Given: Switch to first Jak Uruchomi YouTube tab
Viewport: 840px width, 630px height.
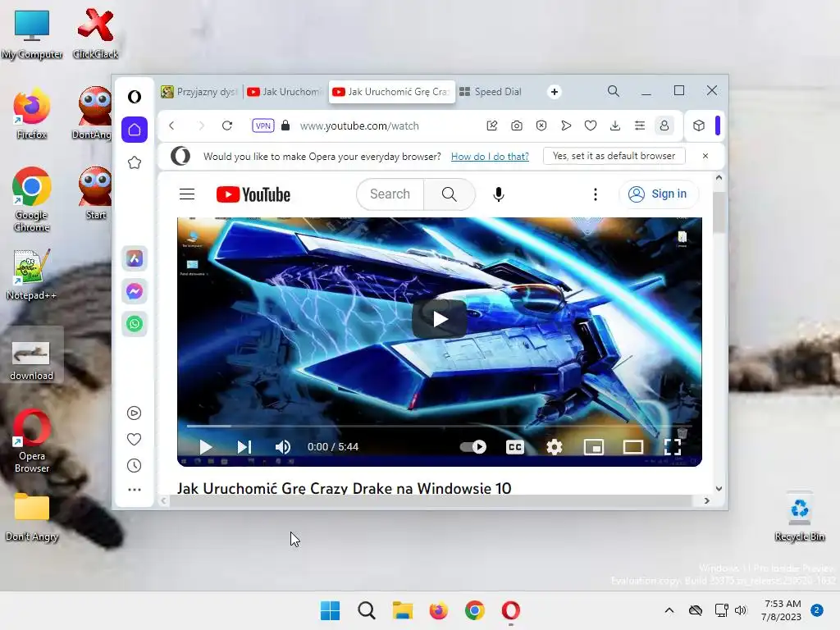Looking at the screenshot, I should 285,92.
